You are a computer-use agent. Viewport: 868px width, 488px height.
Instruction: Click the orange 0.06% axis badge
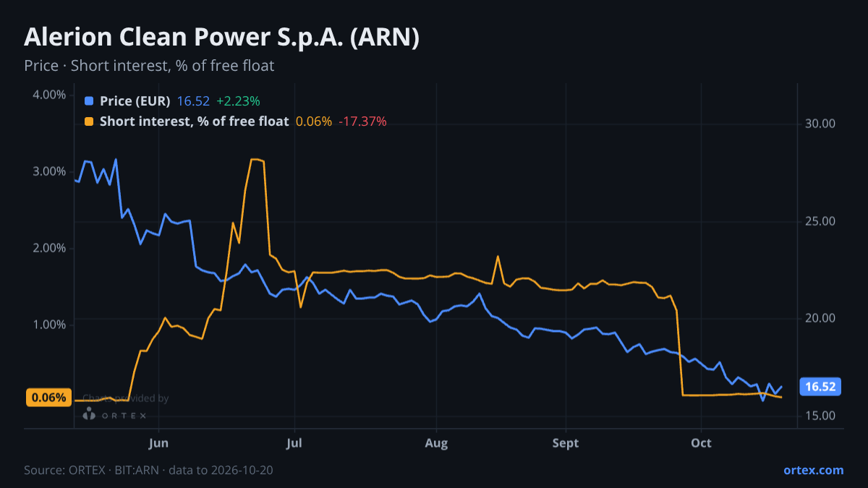49,398
